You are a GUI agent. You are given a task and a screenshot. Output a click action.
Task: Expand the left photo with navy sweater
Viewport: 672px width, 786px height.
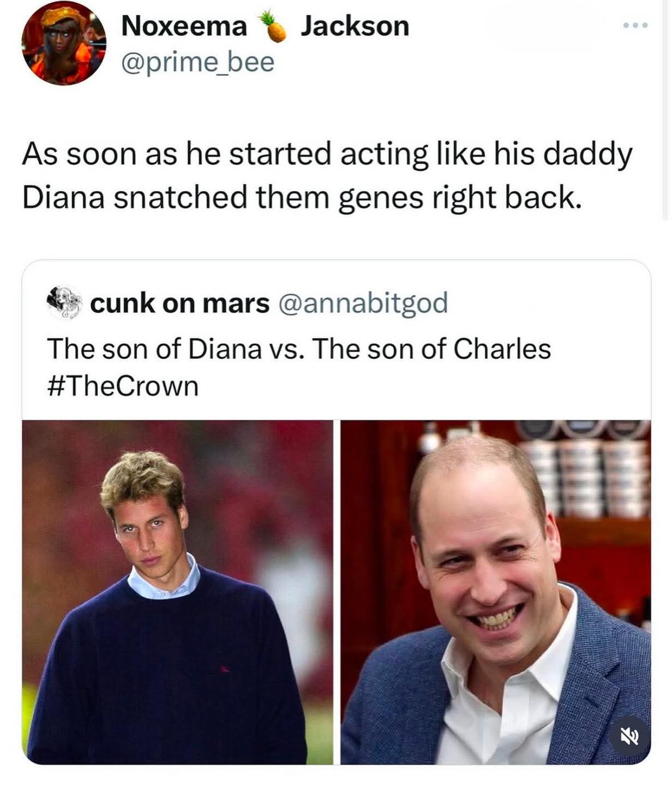177,592
